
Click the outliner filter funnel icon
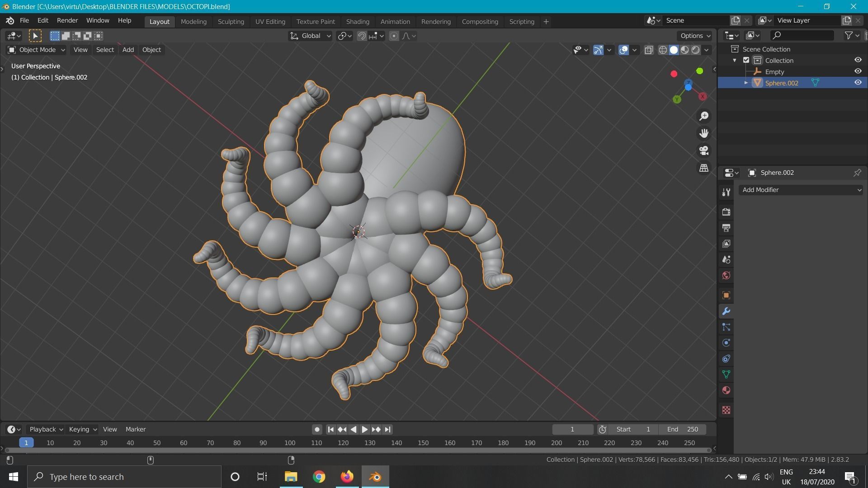point(849,35)
